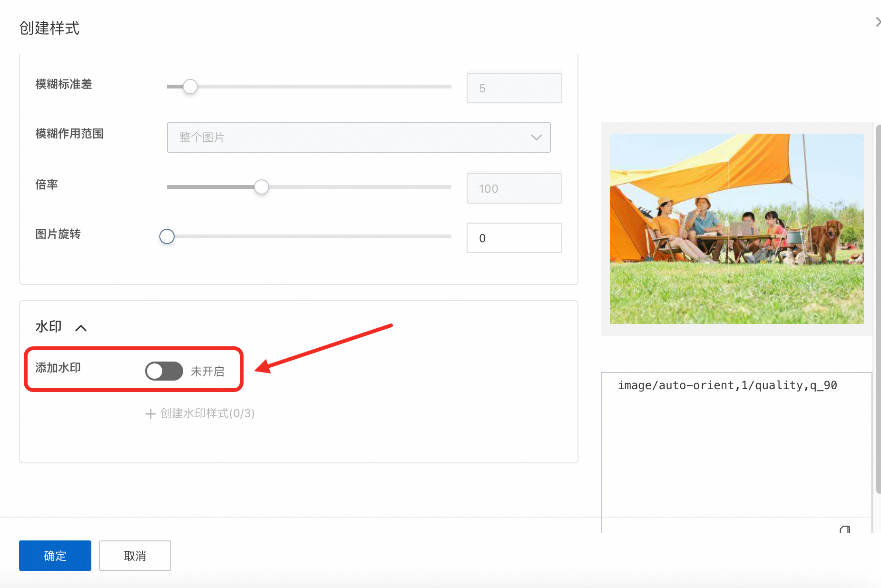
Task: Collapse the 水印 section chevron
Action: [81, 328]
